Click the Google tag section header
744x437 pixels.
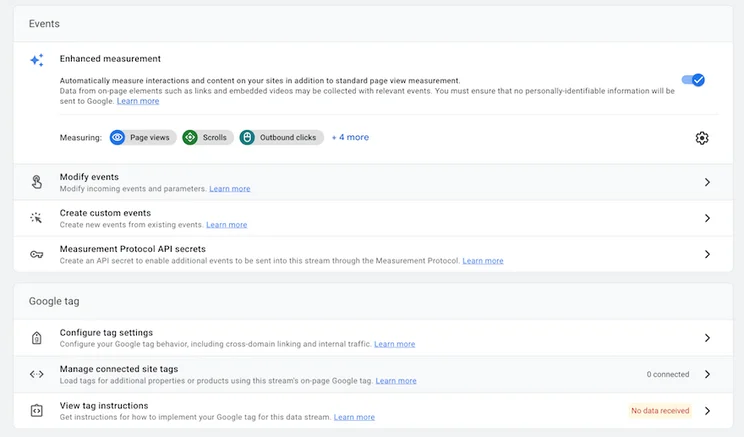click(54, 301)
